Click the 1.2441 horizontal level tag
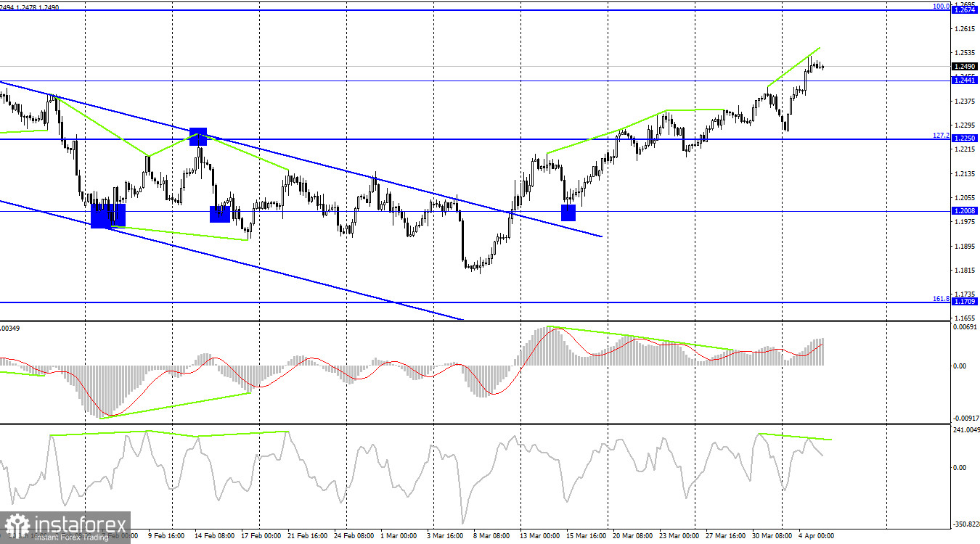 [964, 80]
